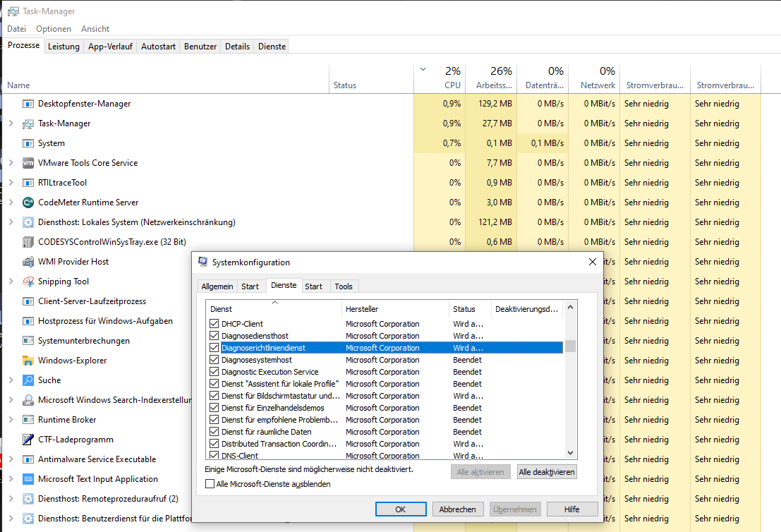Image resolution: width=781 pixels, height=532 pixels.
Task: Uncheck Dienst für Einzelhandelsdemos checkbox
Action: pyautogui.click(x=214, y=408)
